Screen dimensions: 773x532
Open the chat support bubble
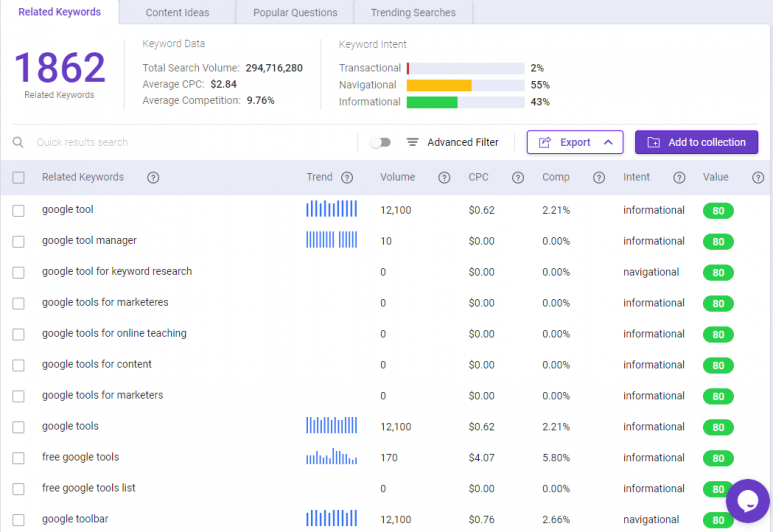point(747,501)
